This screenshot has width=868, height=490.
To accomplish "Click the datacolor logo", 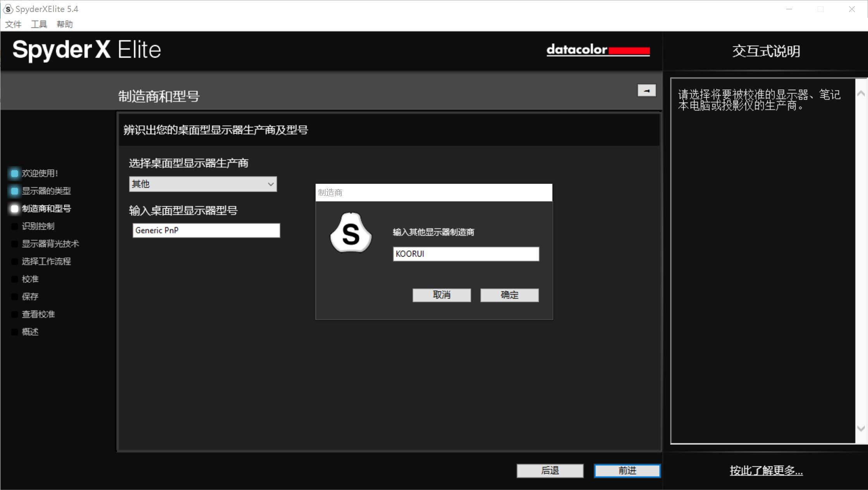I will [x=598, y=50].
